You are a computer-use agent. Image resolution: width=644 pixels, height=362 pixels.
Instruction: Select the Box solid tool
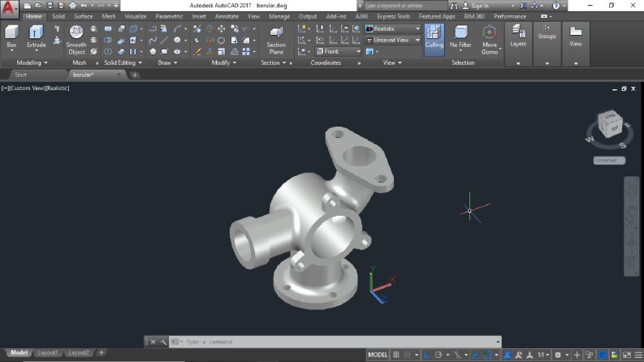pos(11,37)
